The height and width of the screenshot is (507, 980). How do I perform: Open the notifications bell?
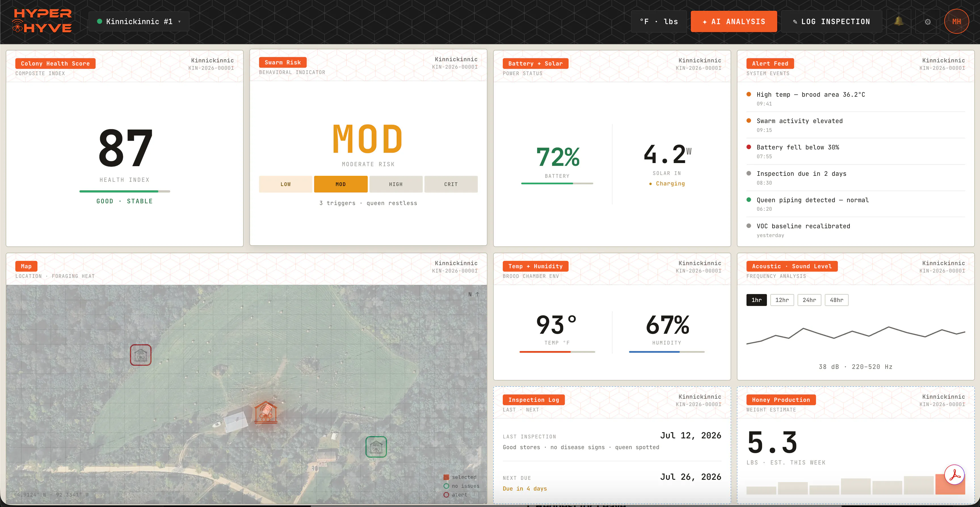point(899,22)
